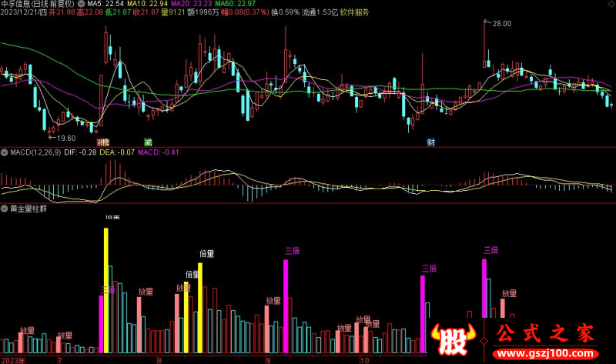Click the 19.60 low price annotation
The image size is (616, 364).
coord(66,139)
